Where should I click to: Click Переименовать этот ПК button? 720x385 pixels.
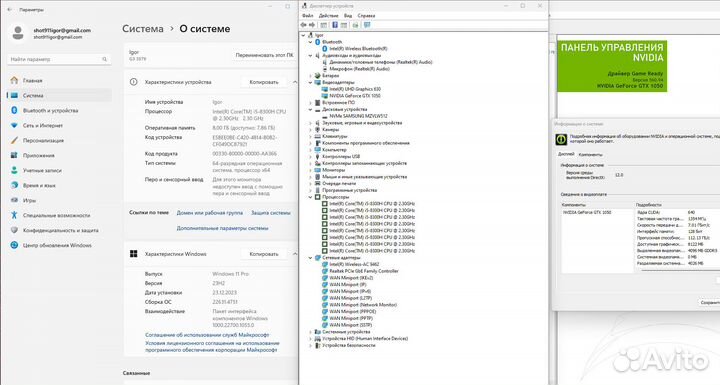[x=264, y=55]
